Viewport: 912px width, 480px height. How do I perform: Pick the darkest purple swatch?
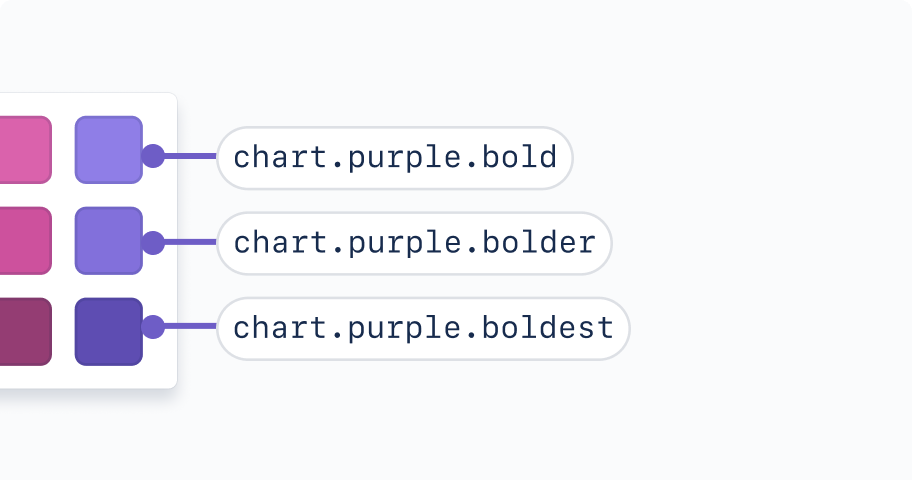[109, 332]
